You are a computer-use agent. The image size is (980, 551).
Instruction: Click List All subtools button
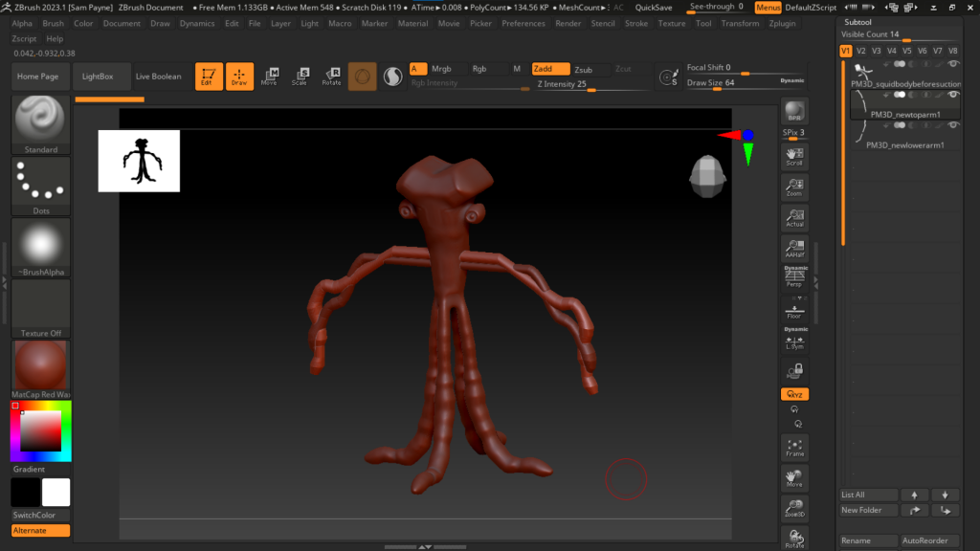[x=868, y=495]
